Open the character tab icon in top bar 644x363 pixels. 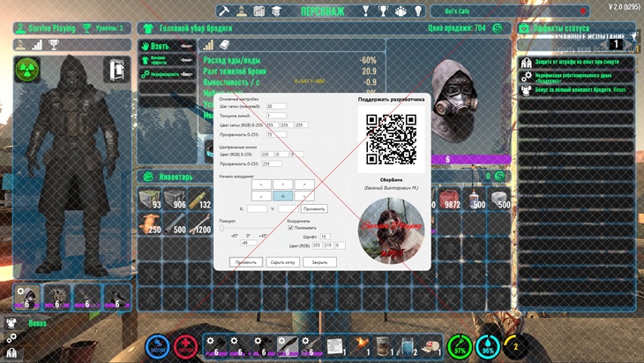(x=242, y=11)
